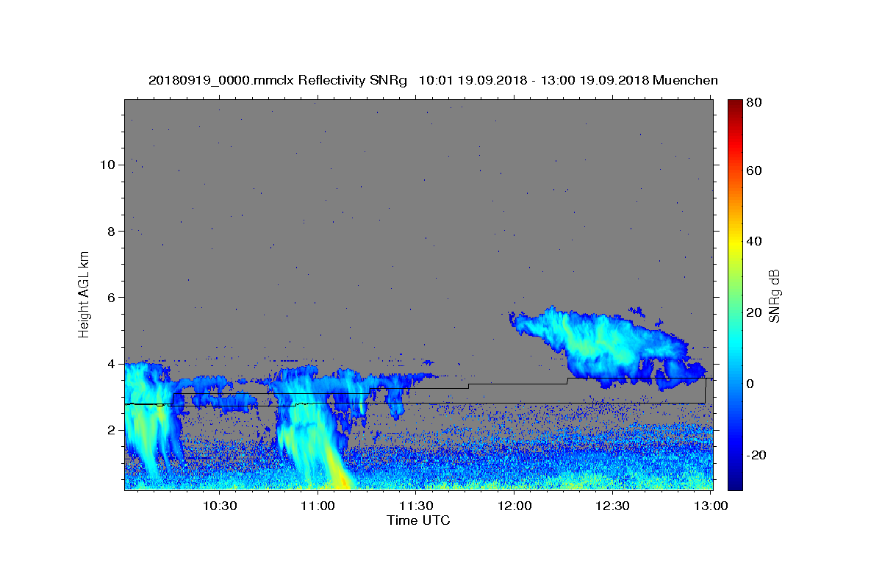
Task: Click the 11:30 time tick label
Action: (416, 506)
